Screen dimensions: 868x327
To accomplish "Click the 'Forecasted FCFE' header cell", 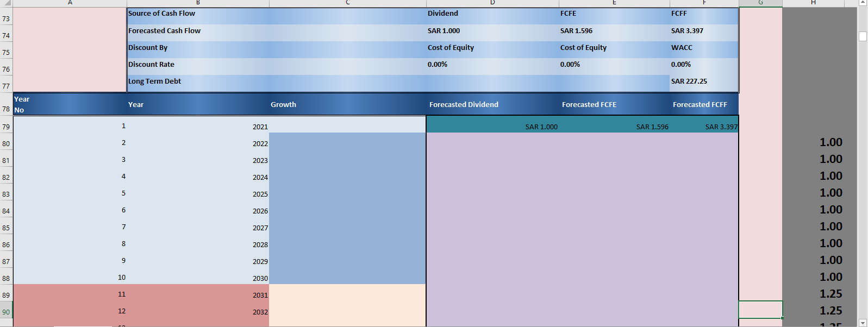I will 614,104.
